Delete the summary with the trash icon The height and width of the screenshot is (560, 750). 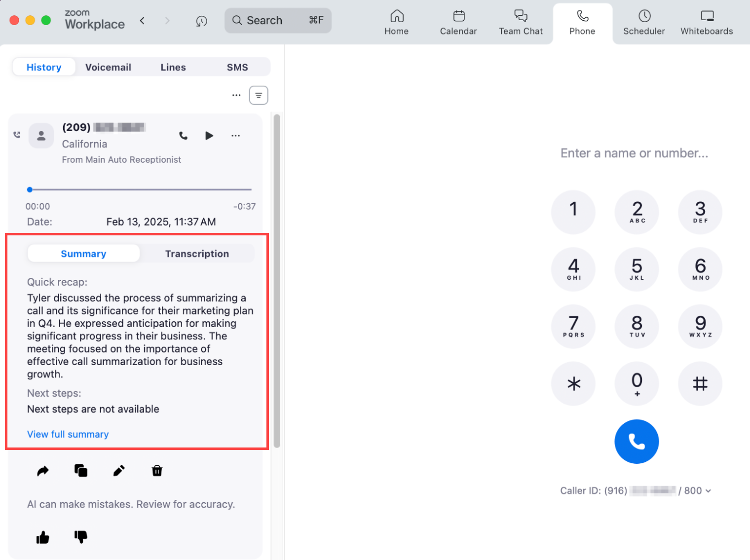[157, 471]
